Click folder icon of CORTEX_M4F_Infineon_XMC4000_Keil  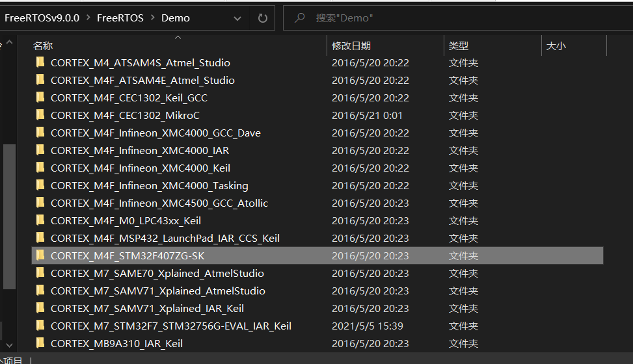coord(40,168)
